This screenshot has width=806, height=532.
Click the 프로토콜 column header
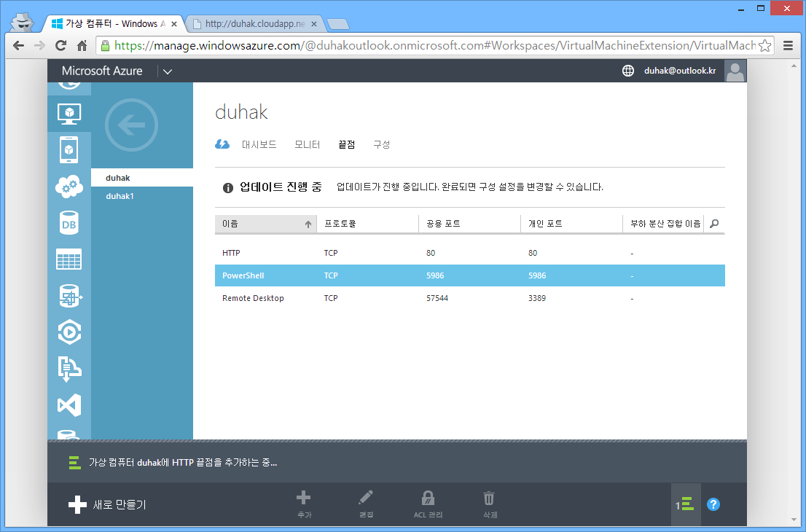[367, 224]
